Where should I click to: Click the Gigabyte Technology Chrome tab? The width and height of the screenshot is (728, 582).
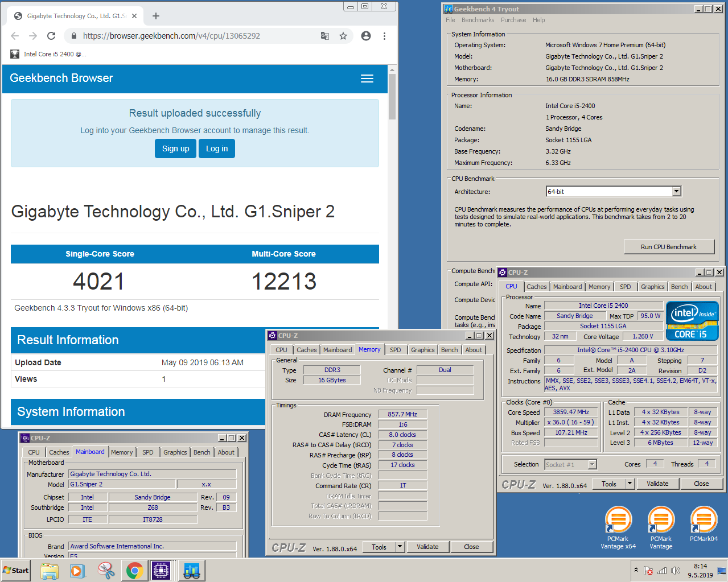(x=76, y=16)
